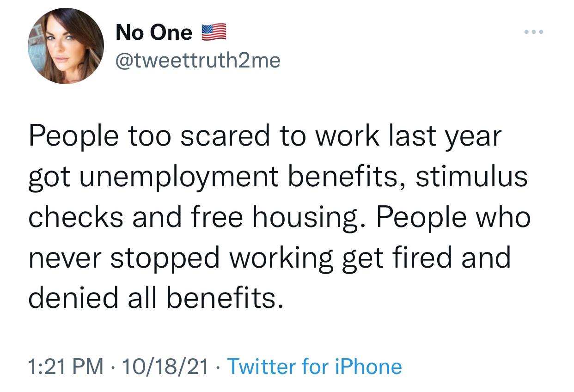Click the profile picture avatar
This screenshot has width=574, height=392.
click(x=66, y=46)
